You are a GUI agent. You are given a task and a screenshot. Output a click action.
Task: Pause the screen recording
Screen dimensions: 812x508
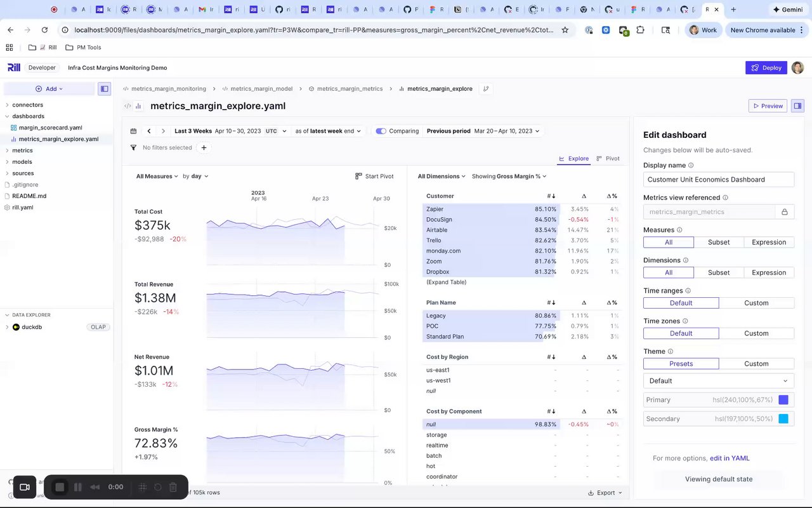(78, 487)
